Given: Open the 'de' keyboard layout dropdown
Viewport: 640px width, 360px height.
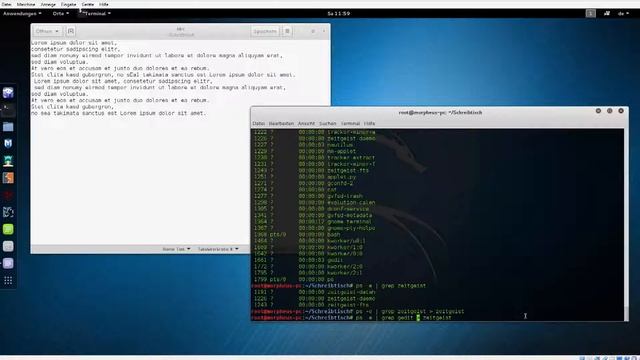Looking at the screenshot, I should [x=623, y=13].
